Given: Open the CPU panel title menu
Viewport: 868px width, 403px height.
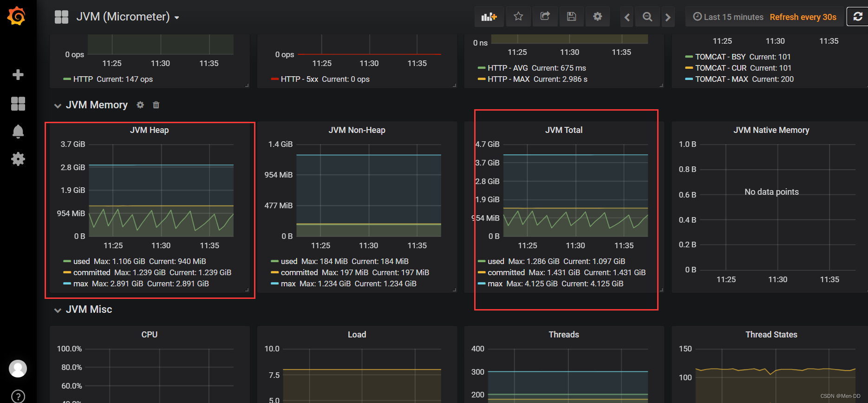Looking at the screenshot, I should [x=150, y=335].
